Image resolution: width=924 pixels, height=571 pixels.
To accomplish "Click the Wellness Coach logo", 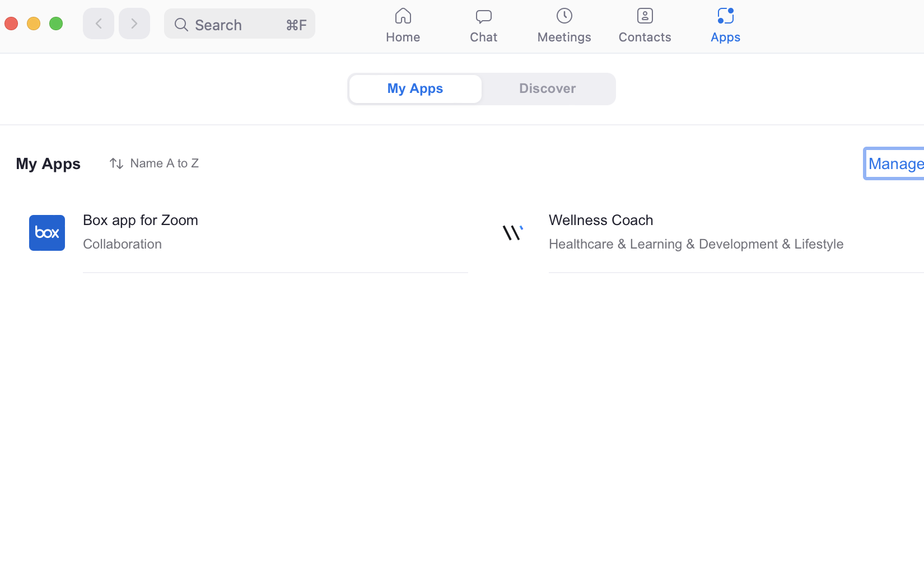I will [513, 233].
